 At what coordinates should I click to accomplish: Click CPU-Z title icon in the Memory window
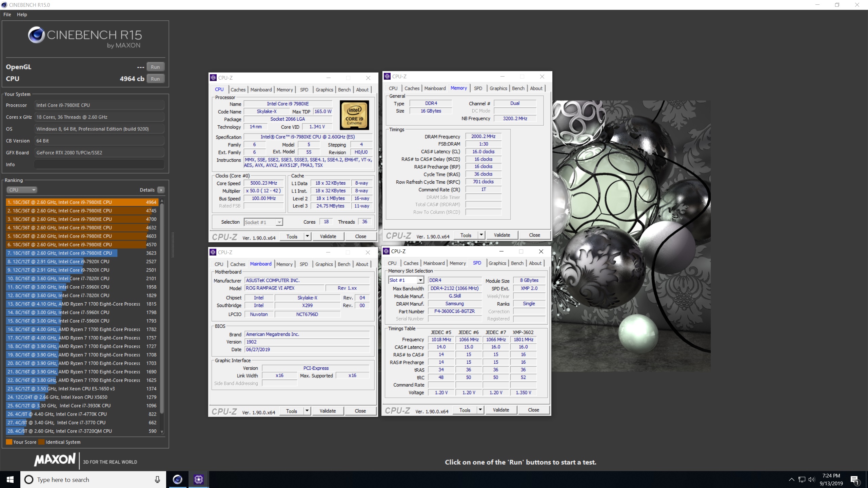pos(387,77)
